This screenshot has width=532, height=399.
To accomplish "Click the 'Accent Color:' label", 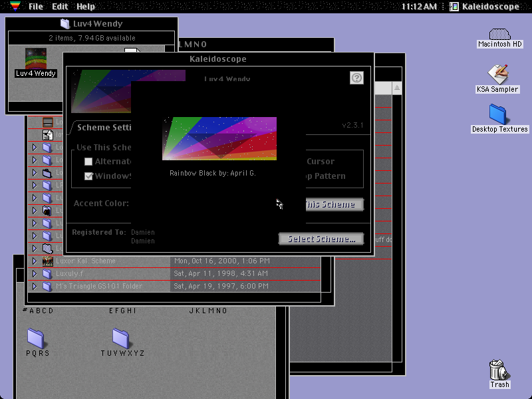I will (101, 203).
